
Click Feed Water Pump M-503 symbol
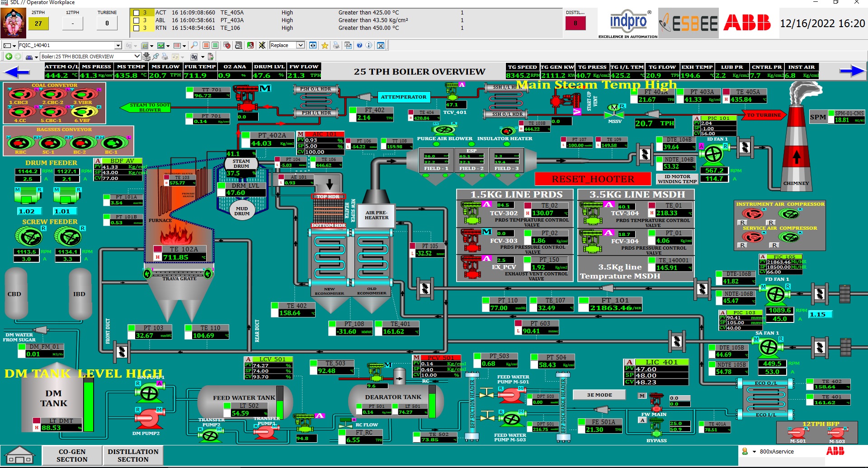point(511,419)
